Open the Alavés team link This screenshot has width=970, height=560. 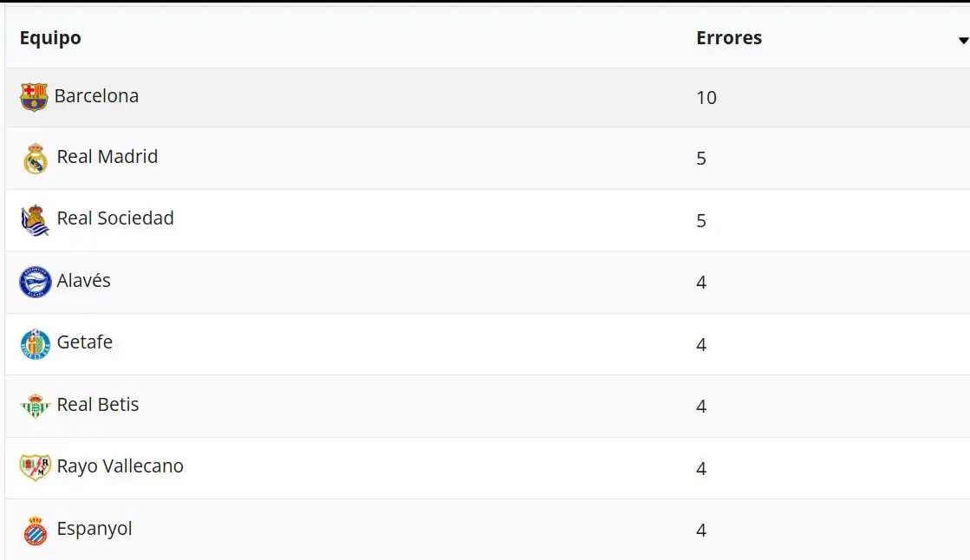click(84, 281)
